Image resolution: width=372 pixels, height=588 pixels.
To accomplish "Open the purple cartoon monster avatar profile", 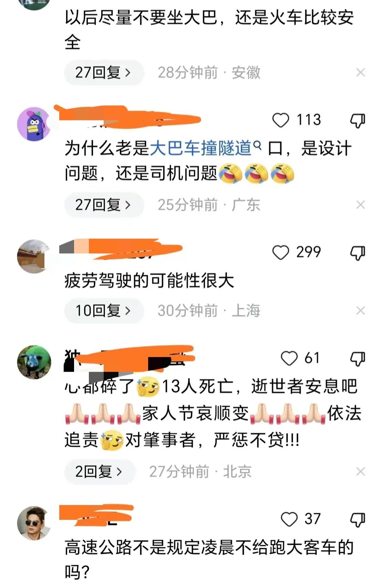I will [34, 124].
